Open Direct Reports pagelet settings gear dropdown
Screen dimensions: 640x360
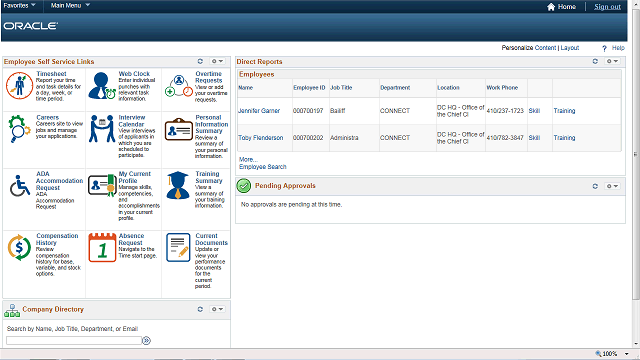[612, 61]
